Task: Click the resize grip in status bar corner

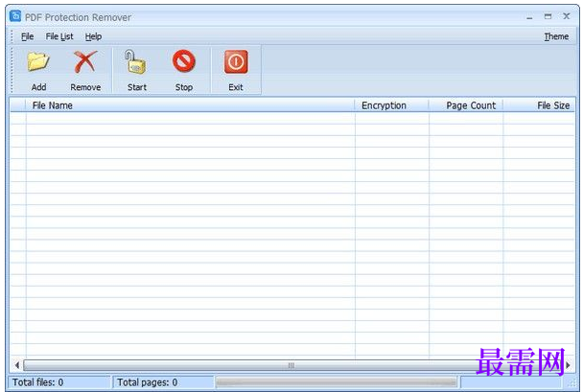Action: 571,382
